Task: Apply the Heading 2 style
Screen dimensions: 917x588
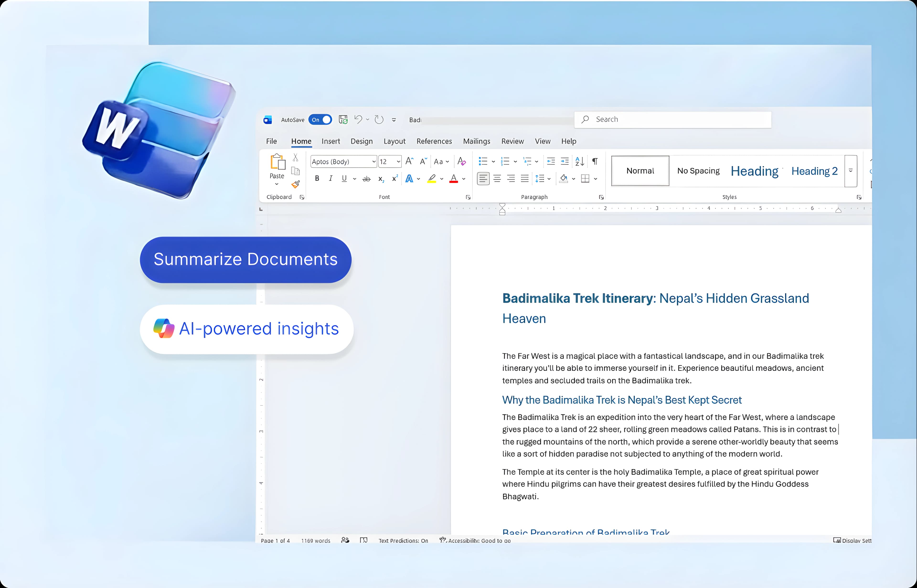Action: (815, 171)
